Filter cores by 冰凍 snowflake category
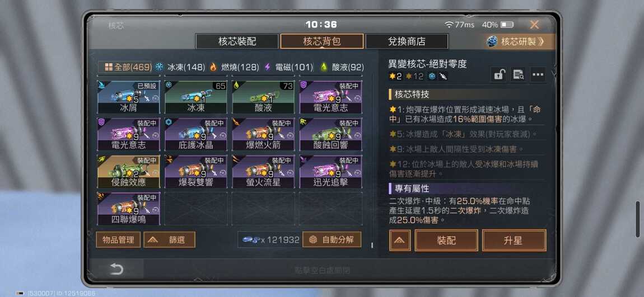This screenshot has width=644, height=297. click(180, 67)
